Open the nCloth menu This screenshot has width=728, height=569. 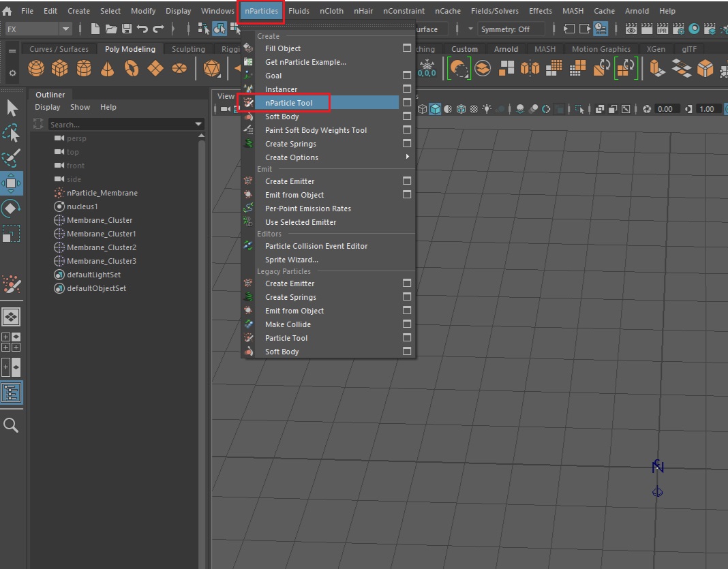click(331, 11)
